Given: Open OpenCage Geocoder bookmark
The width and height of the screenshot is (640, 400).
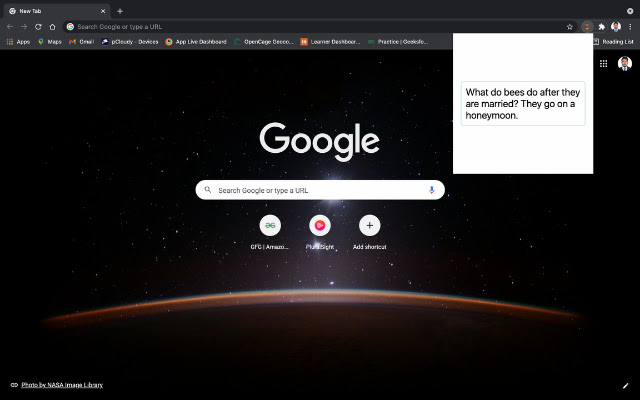Looking at the screenshot, I should [264, 42].
